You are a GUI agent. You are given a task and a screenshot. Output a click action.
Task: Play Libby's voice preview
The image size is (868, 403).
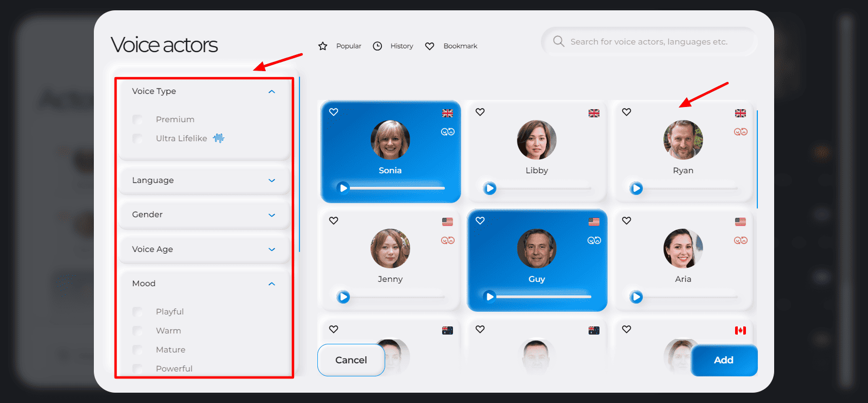click(490, 188)
